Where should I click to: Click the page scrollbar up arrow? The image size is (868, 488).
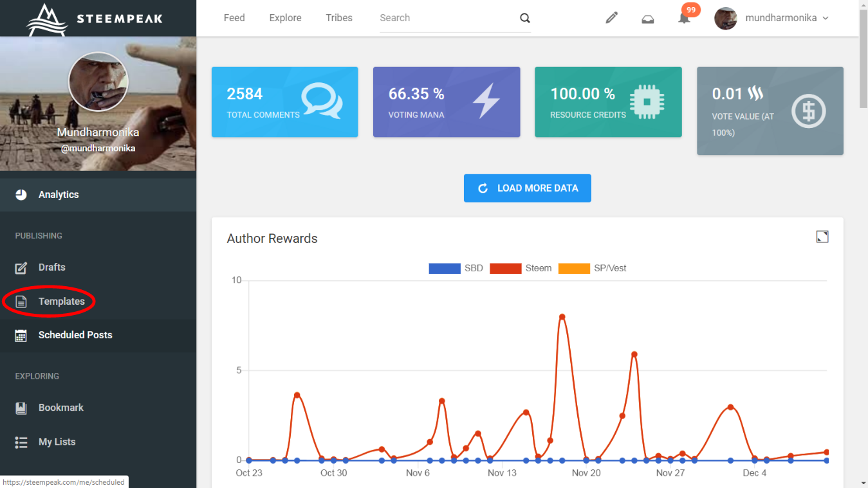[x=863, y=5]
